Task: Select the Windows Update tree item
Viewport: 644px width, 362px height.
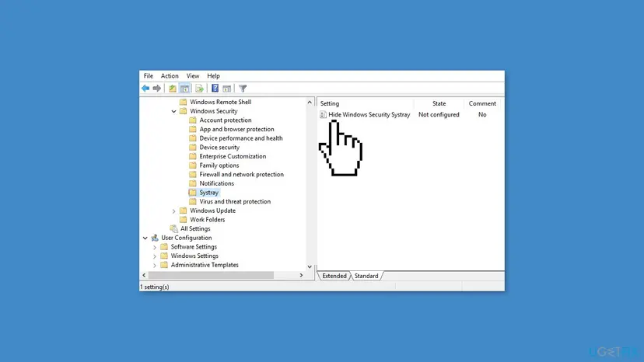Action: pos(213,211)
